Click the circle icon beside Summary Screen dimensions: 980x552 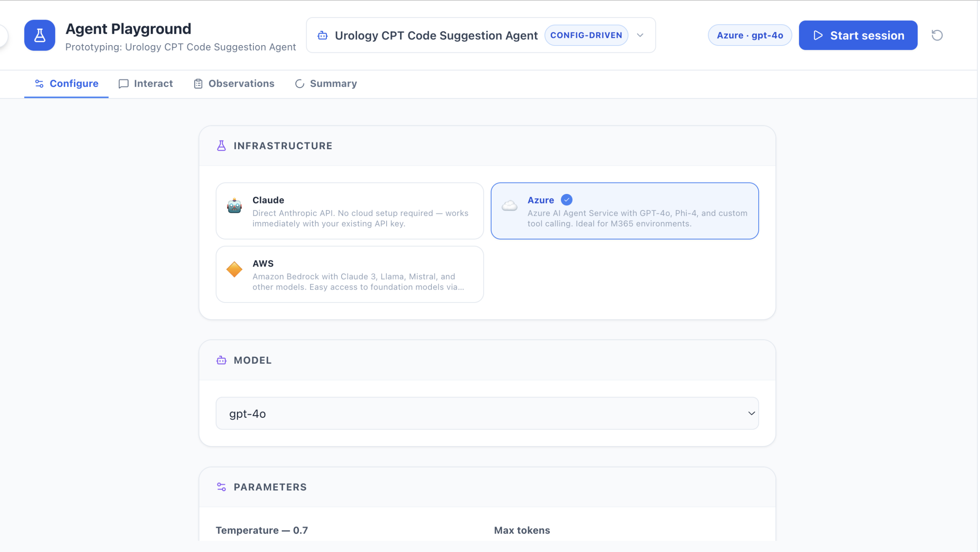[x=299, y=84]
